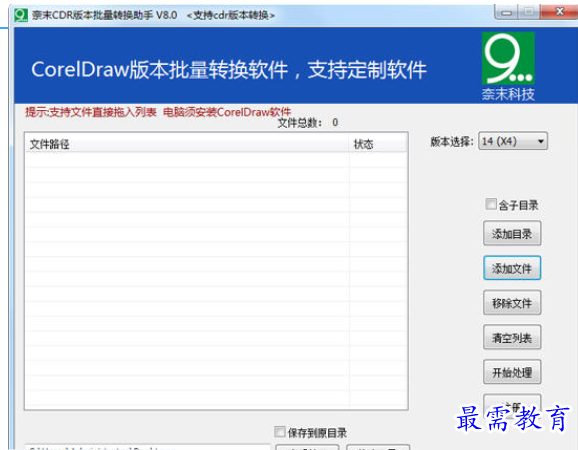The image size is (578, 450).
Task: Click the 移除文件 button
Action: [512, 303]
